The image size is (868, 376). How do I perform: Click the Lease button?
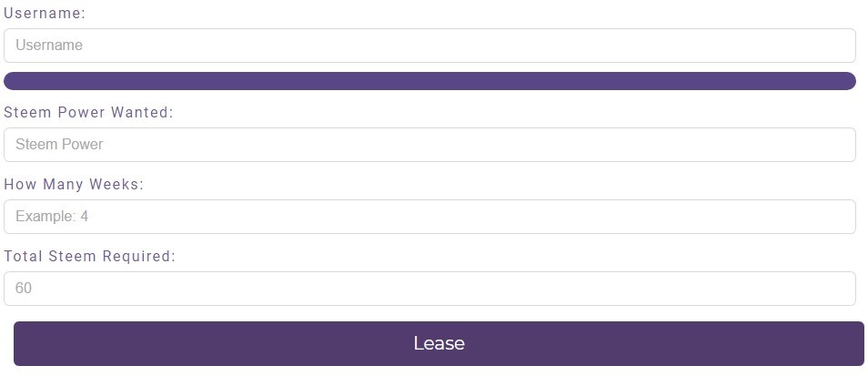439,343
